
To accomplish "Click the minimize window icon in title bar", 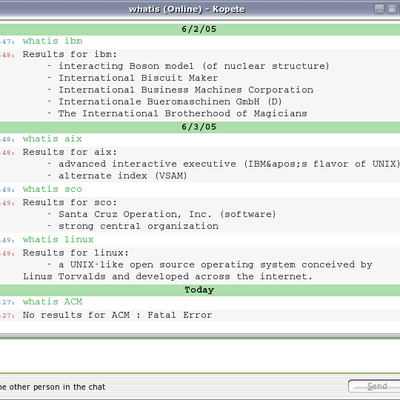I will click(379, 9).
